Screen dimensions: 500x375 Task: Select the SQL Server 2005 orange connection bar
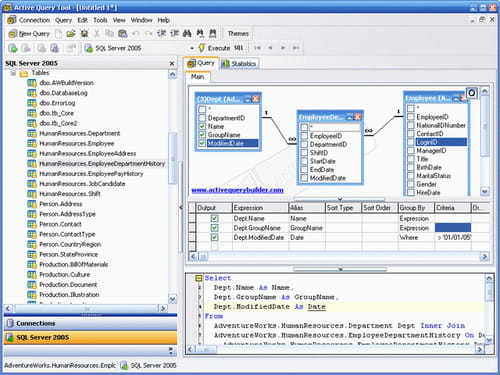[x=90, y=337]
